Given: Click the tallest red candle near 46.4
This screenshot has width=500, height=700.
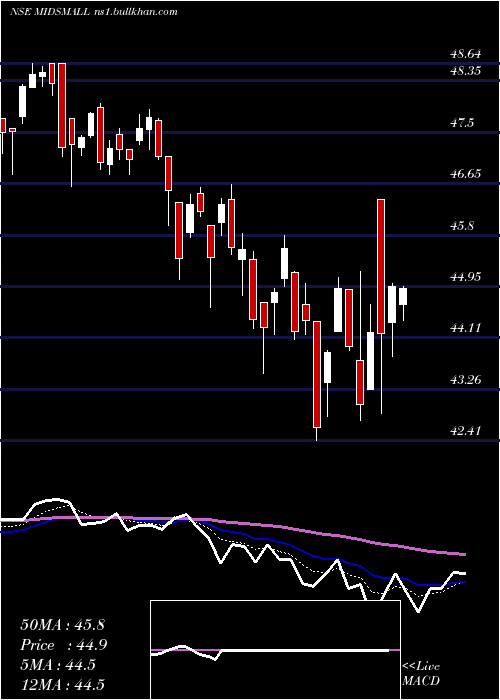Looking at the screenshot, I should (x=381, y=267).
